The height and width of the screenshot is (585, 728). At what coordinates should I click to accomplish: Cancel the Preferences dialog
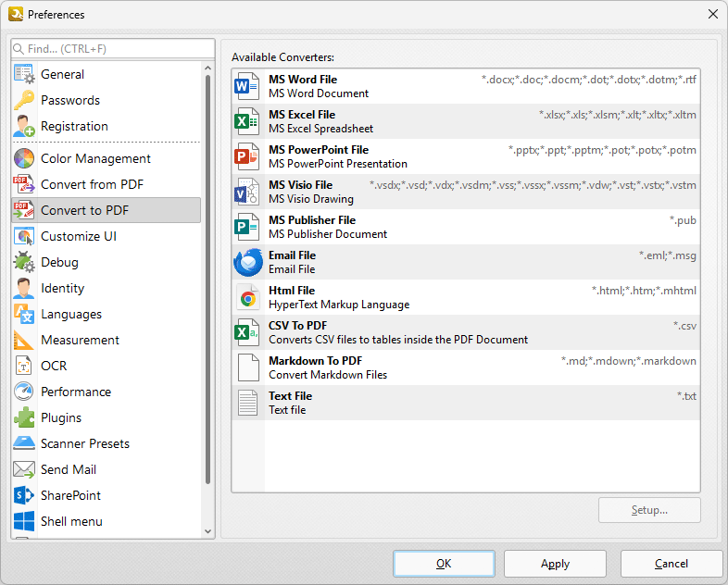pyautogui.click(x=672, y=564)
